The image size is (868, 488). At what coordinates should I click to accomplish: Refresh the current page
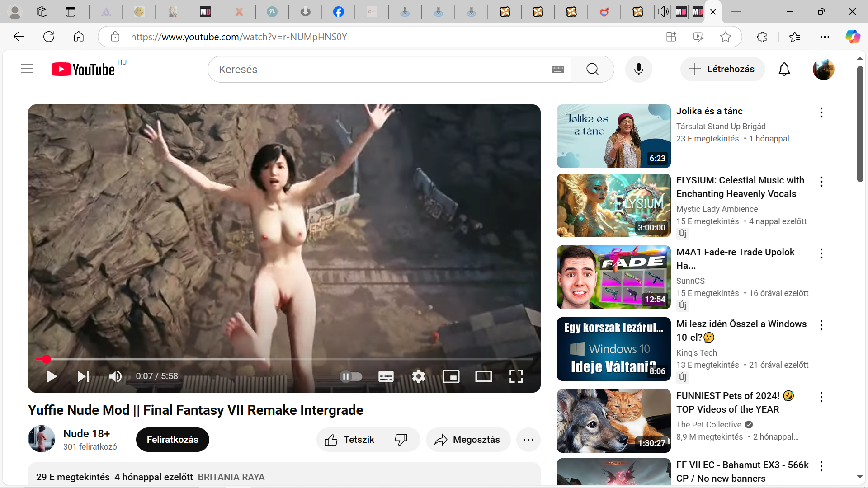tap(49, 37)
